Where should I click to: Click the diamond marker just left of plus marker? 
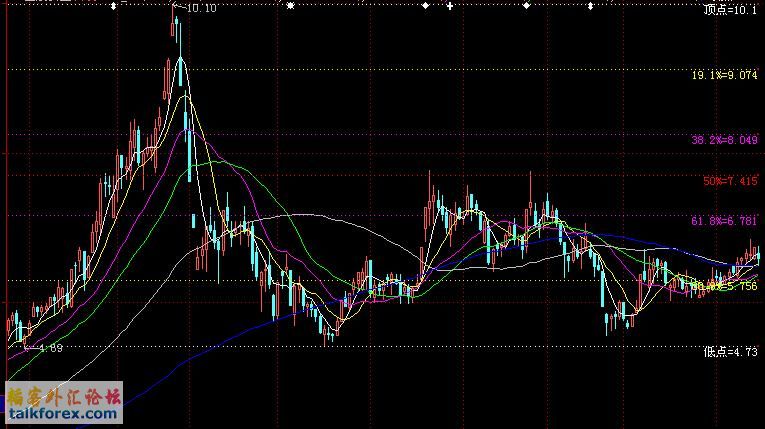[x=425, y=6]
